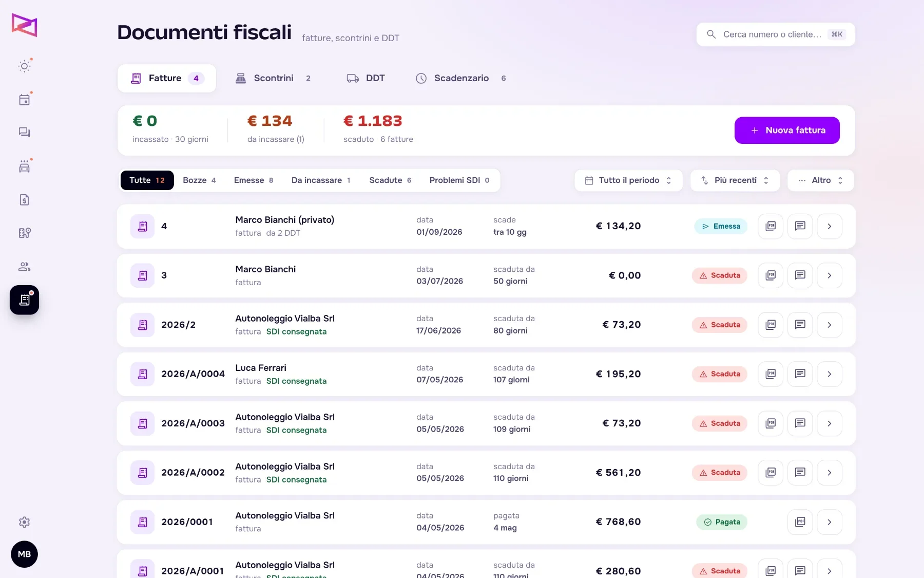Filter by Emesse invoices
924x578 pixels.
pyautogui.click(x=254, y=180)
